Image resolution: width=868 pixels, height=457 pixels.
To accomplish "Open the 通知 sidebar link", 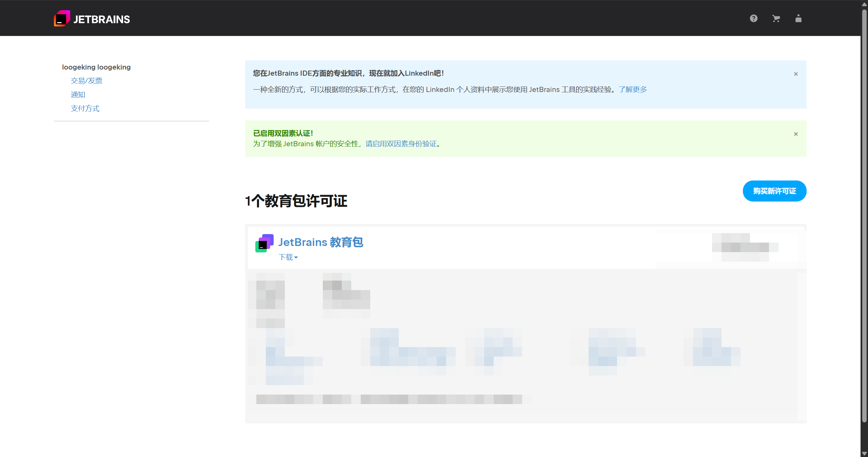I will point(78,95).
